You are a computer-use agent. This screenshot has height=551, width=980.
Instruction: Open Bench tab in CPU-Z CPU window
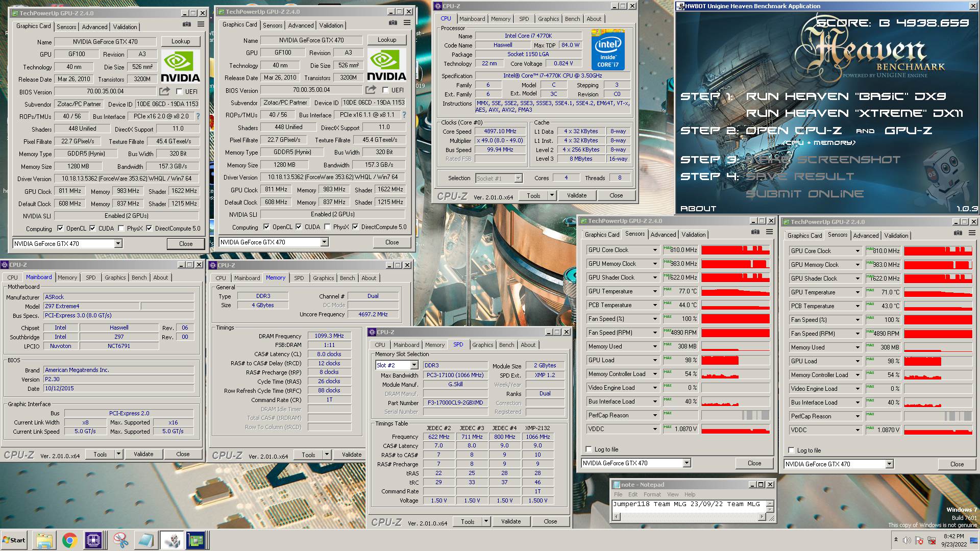[x=572, y=19]
